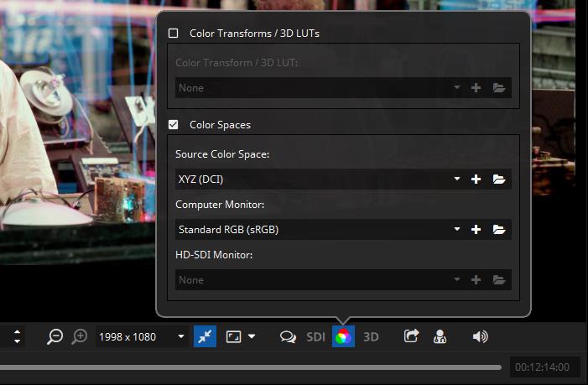Toggle SDI output in the toolbar
The width and height of the screenshot is (588, 385).
[x=315, y=336]
